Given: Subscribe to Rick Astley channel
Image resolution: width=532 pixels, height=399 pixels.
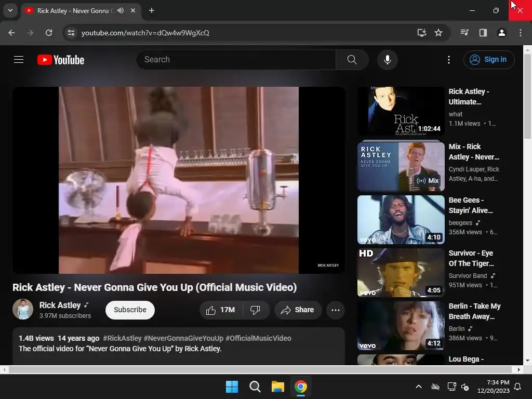Looking at the screenshot, I should click(x=130, y=310).
